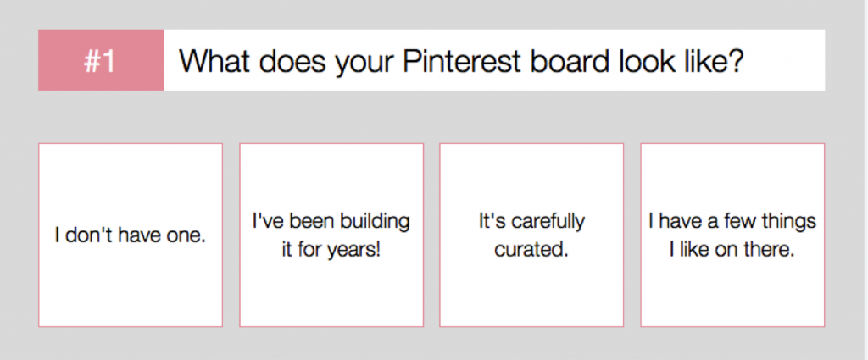Click the pink #1 question number badge
This screenshot has height=360, width=868.
click(101, 60)
